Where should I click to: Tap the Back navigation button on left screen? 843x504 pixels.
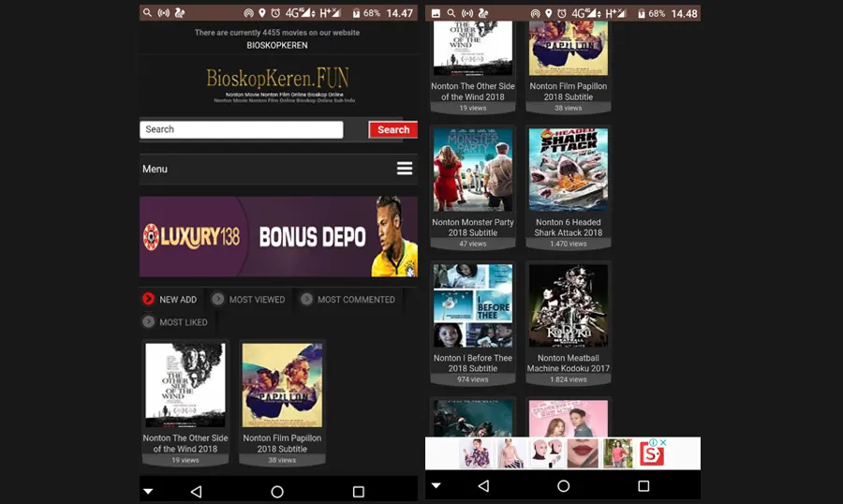197,491
